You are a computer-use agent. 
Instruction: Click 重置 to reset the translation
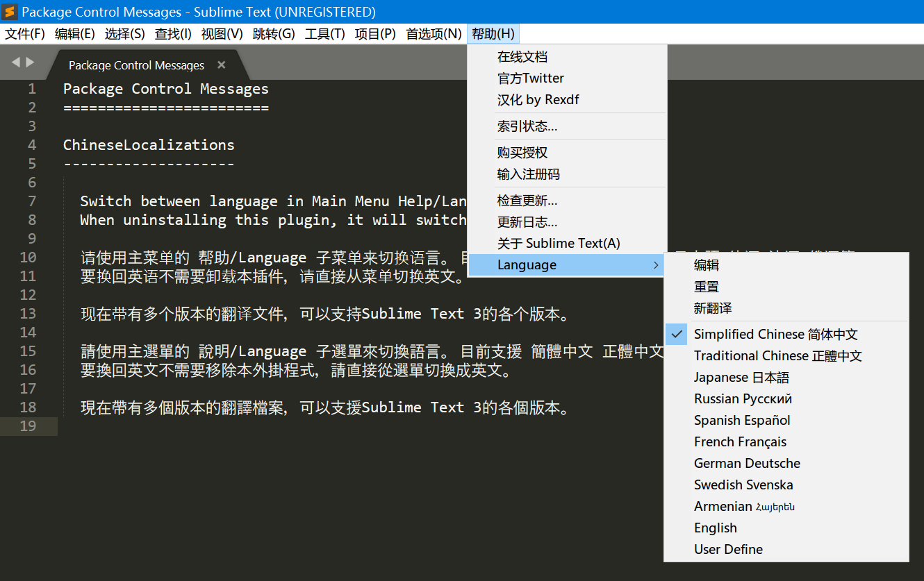[x=704, y=286]
